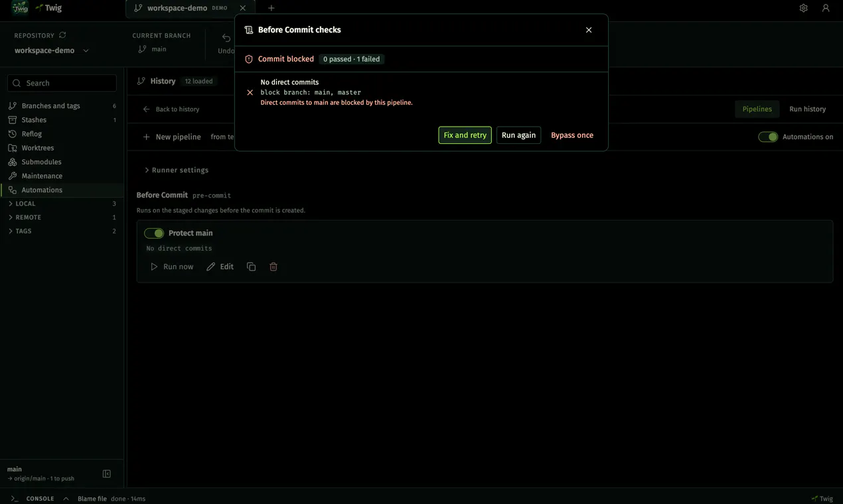Click the repository refresh icon
The height and width of the screenshot is (504, 843).
(x=62, y=35)
